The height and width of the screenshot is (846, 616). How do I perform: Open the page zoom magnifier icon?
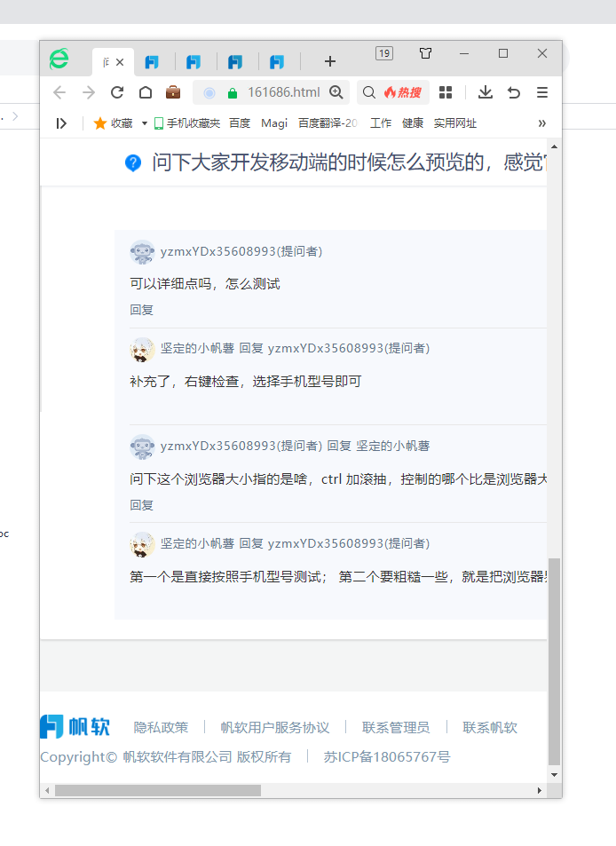click(x=336, y=92)
